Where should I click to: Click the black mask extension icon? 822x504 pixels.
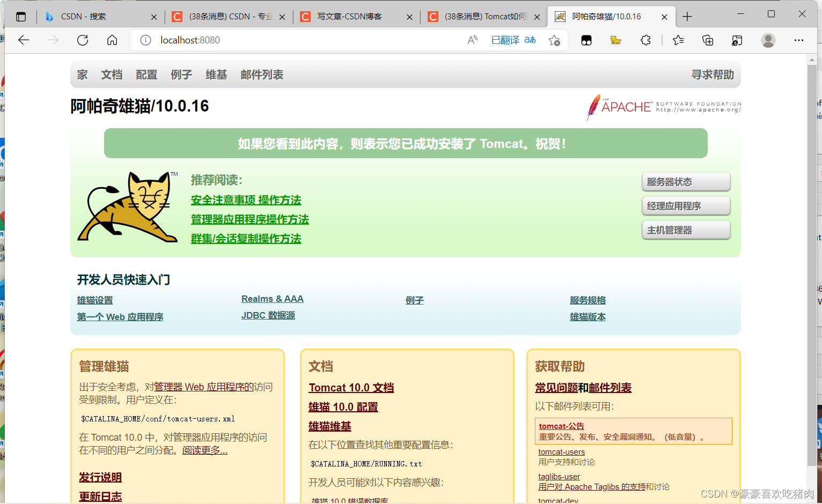(586, 40)
